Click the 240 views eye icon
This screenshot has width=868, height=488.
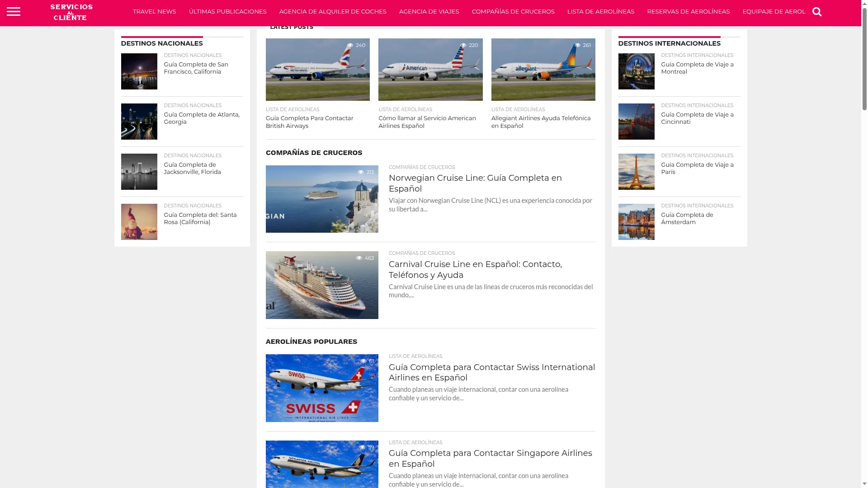click(350, 45)
